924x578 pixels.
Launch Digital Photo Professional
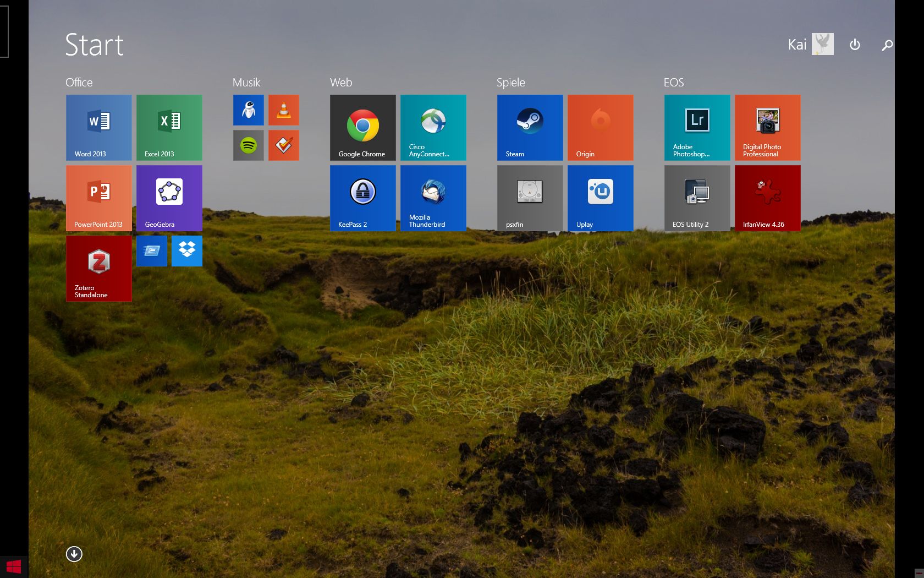pyautogui.click(x=768, y=128)
